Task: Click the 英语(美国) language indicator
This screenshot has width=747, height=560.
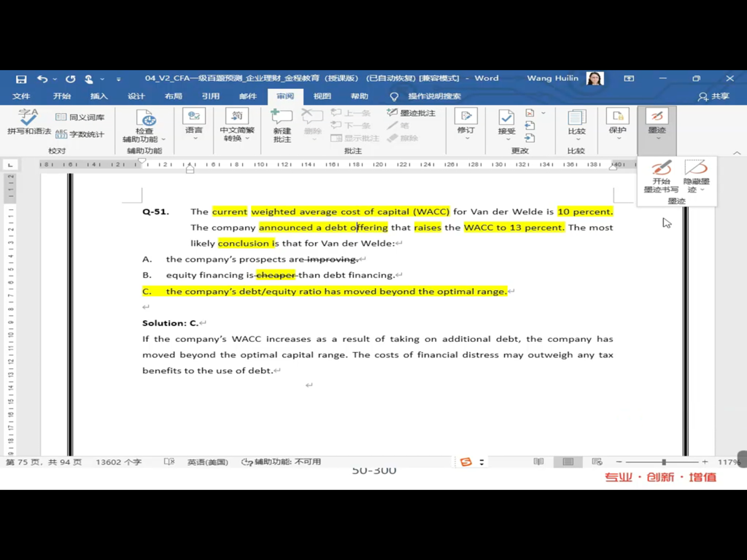Action: [x=208, y=462]
